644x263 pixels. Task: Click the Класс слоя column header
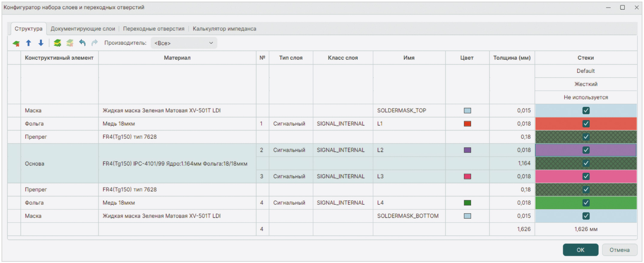tap(343, 58)
